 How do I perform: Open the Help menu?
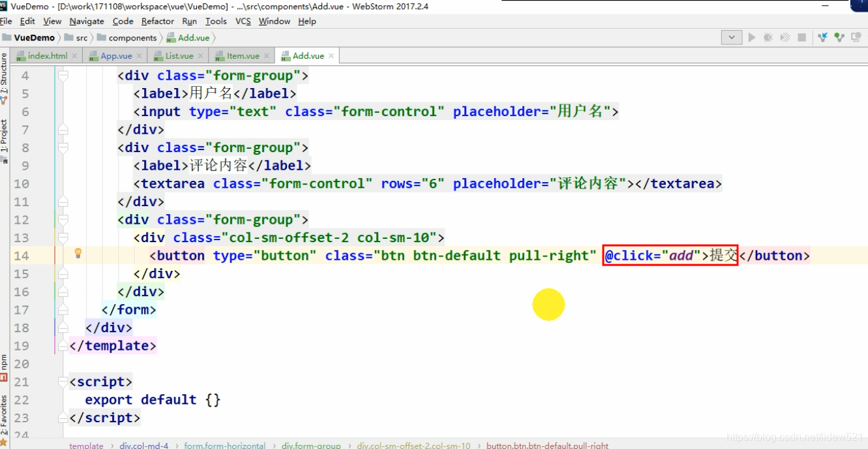point(307,22)
